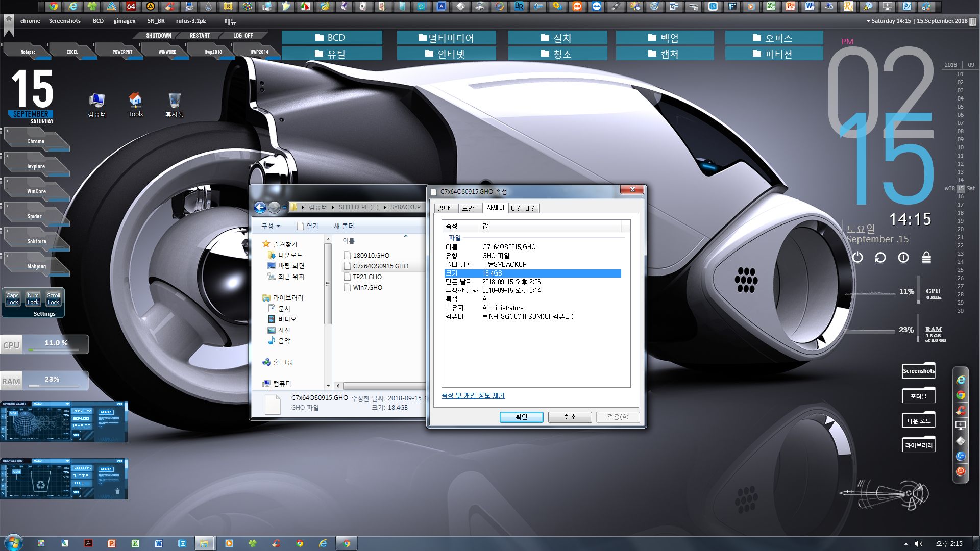Click 새 폴더 in Explorer toolbar
The image size is (980, 551).
click(344, 226)
